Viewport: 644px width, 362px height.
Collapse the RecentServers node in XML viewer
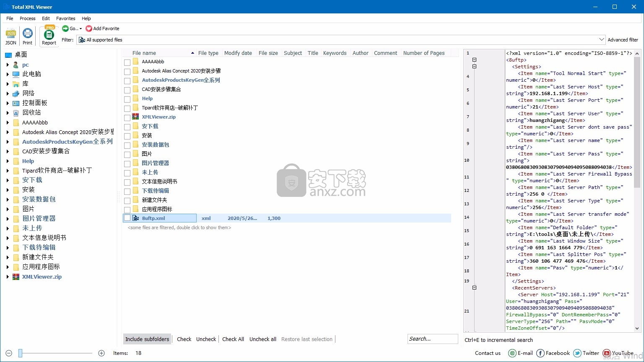(474, 288)
